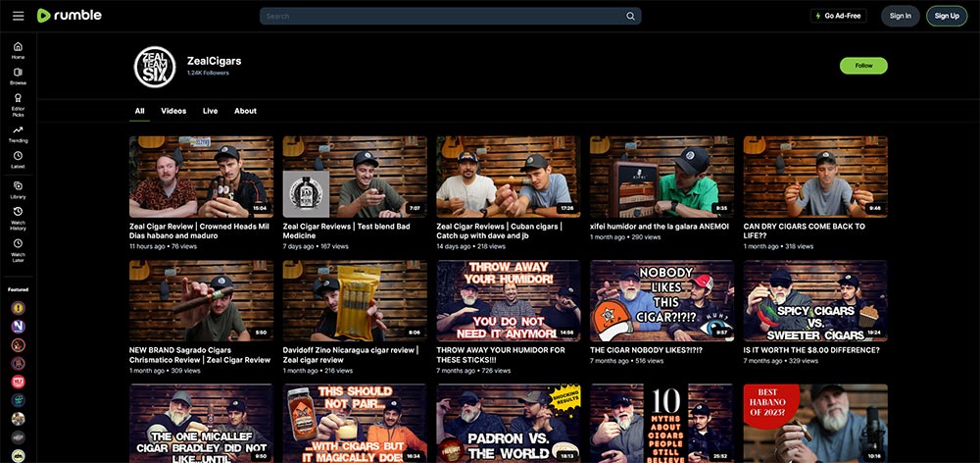Click title 'NEW BRAND Sagrado Cigars Chrismatico Review'
Screen dimensions: 980x463
(x=200, y=355)
